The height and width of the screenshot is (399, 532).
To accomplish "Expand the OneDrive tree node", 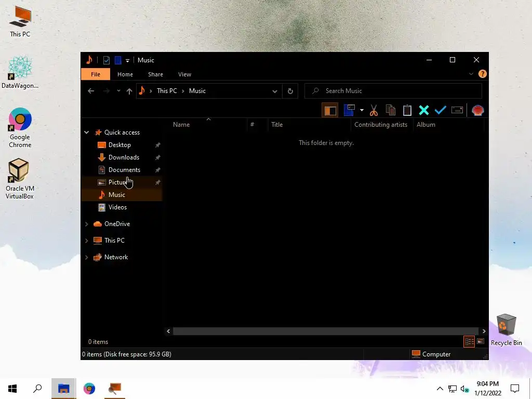I will point(87,224).
